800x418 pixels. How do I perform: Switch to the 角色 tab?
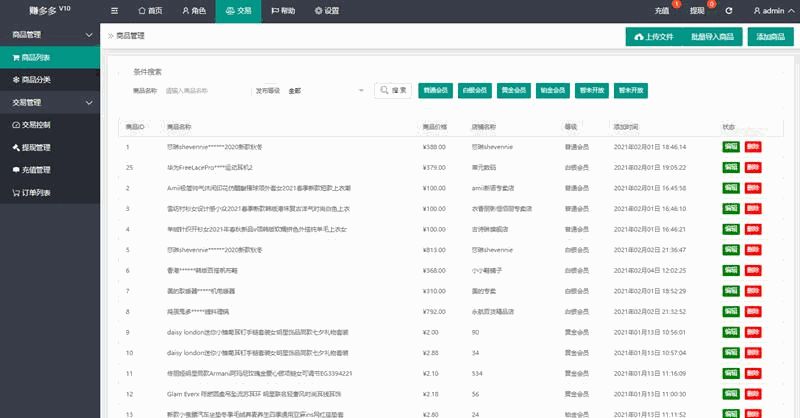point(194,11)
